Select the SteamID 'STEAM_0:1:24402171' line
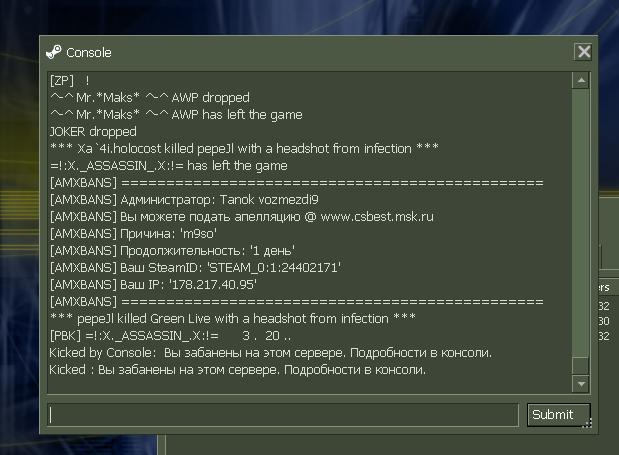Image resolution: width=619 pixels, height=455 pixels. (x=195, y=268)
